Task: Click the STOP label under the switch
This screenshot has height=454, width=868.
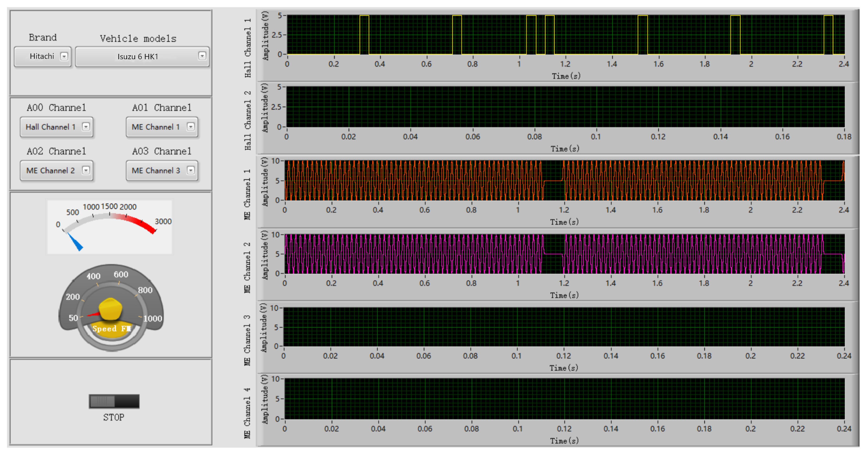Action: point(114,417)
